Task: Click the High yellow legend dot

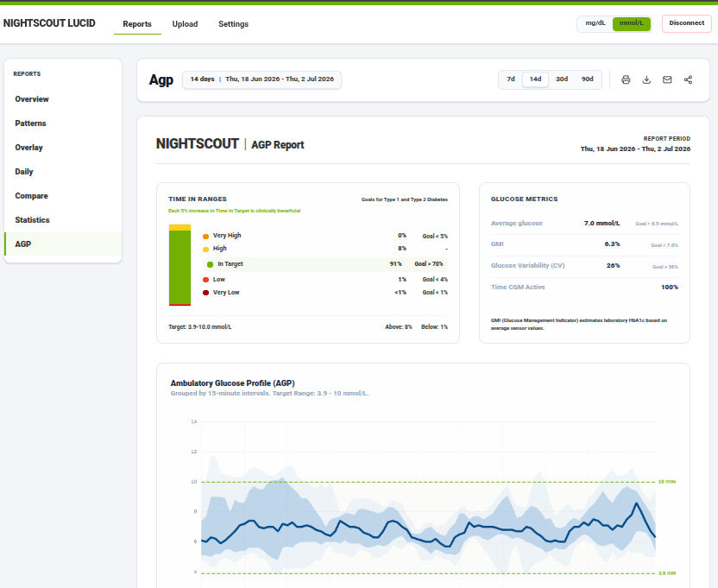Action: tap(205, 249)
